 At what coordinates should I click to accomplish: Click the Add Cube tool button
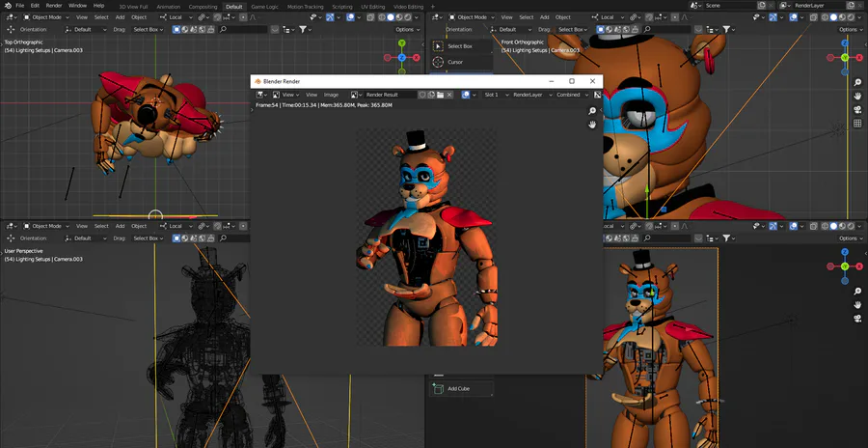[x=461, y=389]
